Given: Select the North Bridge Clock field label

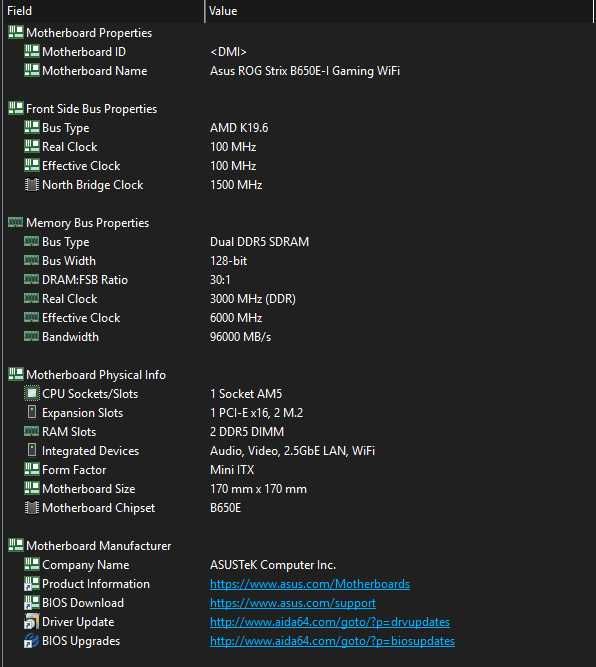Looking at the screenshot, I should pos(92,185).
